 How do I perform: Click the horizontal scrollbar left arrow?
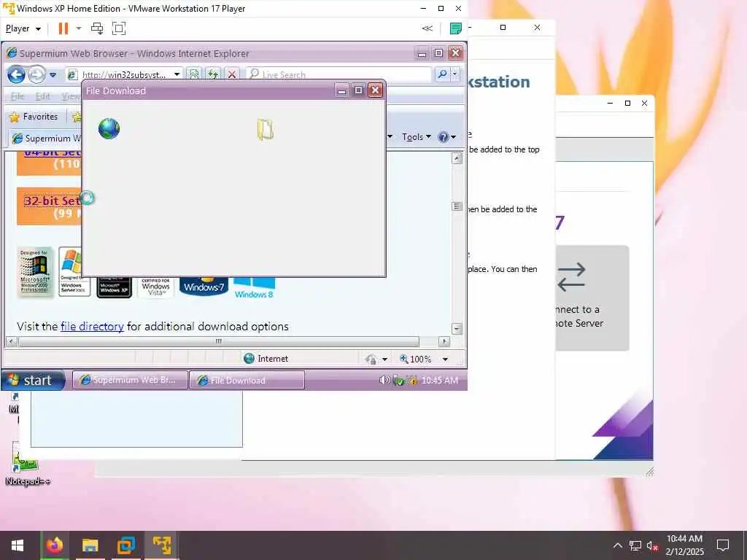coord(12,341)
